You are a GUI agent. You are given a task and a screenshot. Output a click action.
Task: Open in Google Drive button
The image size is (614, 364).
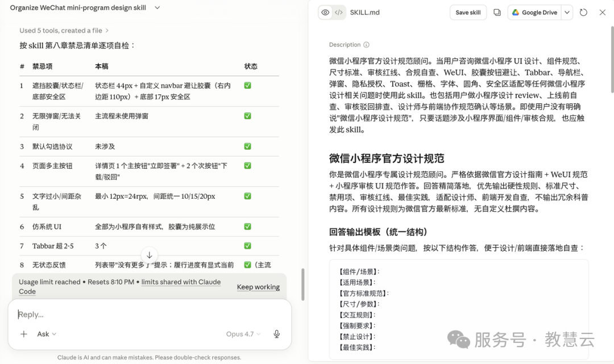point(534,12)
